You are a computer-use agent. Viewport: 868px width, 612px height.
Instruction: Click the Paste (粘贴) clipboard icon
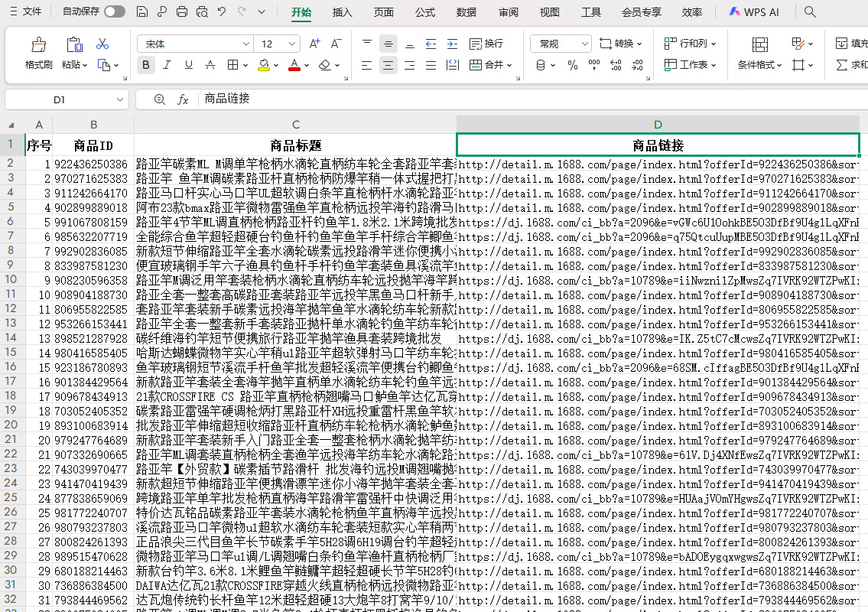(74, 45)
